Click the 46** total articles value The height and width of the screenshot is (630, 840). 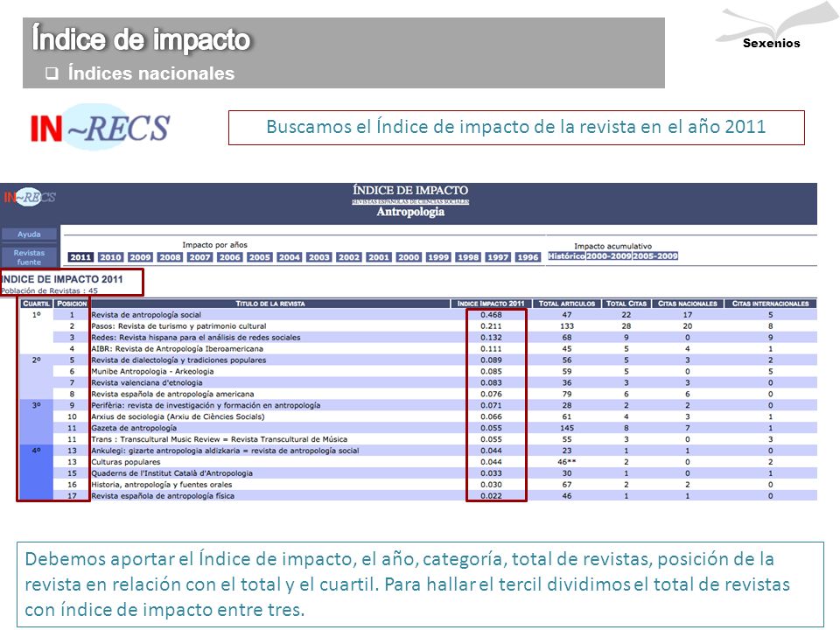[567, 462]
